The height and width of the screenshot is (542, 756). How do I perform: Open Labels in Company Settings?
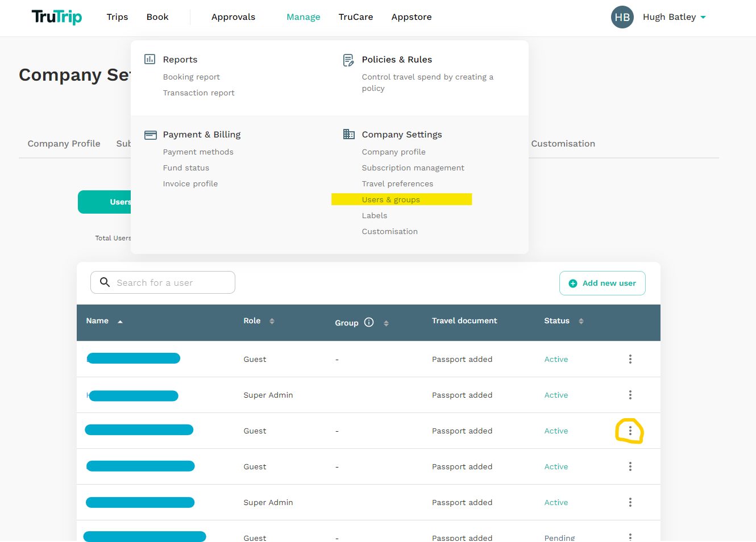(x=375, y=215)
